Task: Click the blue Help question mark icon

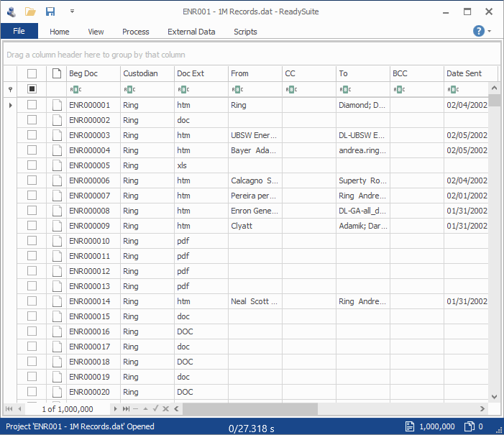Action: click(478, 31)
